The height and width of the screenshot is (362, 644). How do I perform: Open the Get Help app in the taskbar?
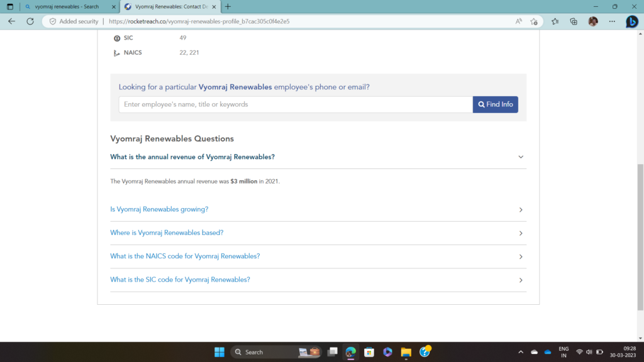click(x=425, y=352)
